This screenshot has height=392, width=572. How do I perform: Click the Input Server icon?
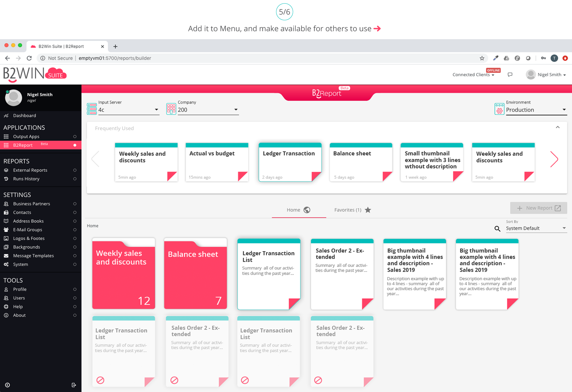click(92, 109)
